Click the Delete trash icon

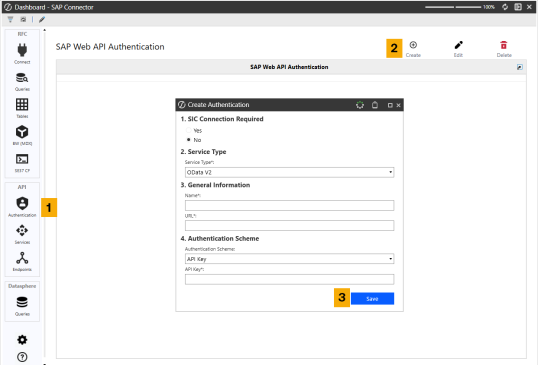503,45
